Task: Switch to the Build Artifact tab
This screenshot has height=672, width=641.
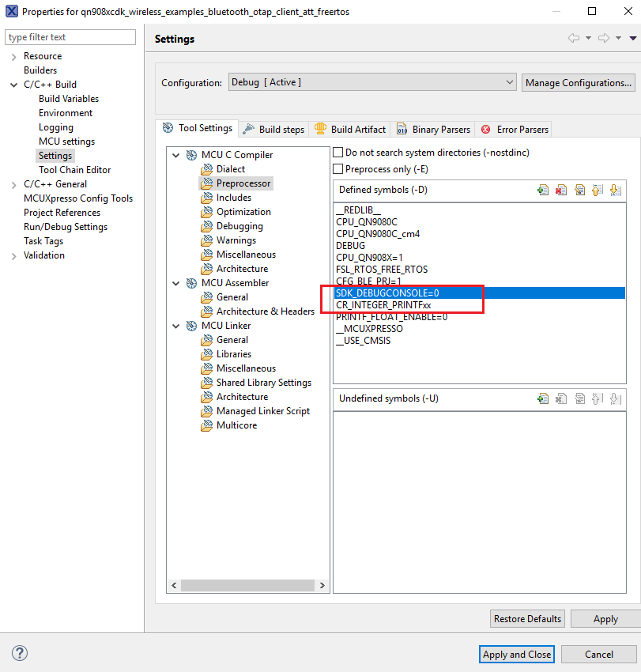Action: 349,130
